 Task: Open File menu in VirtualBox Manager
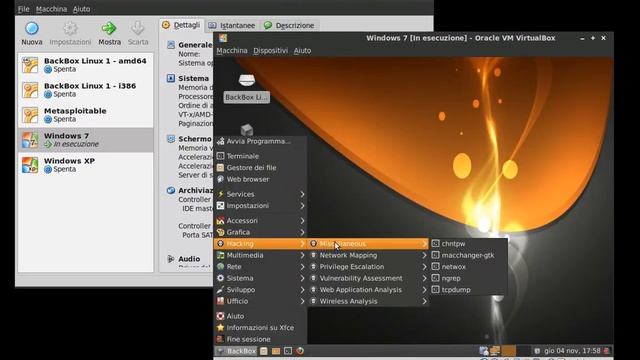click(x=24, y=9)
